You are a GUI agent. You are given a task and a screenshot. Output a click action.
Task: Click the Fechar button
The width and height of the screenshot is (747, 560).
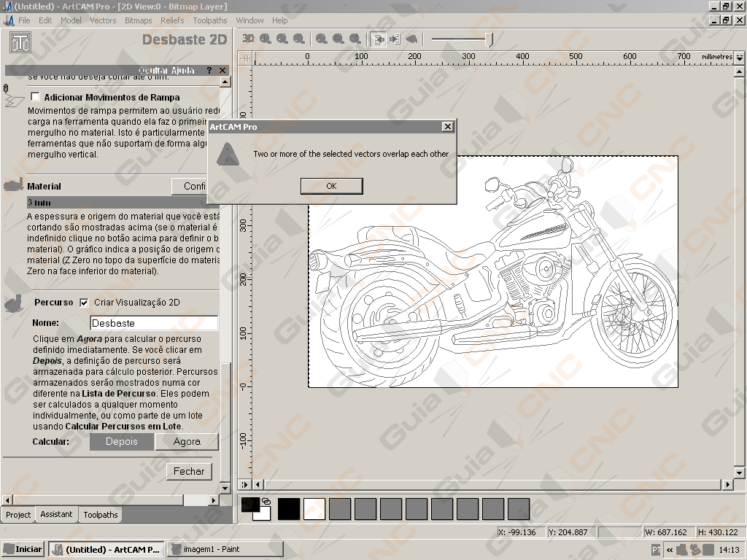tap(189, 472)
